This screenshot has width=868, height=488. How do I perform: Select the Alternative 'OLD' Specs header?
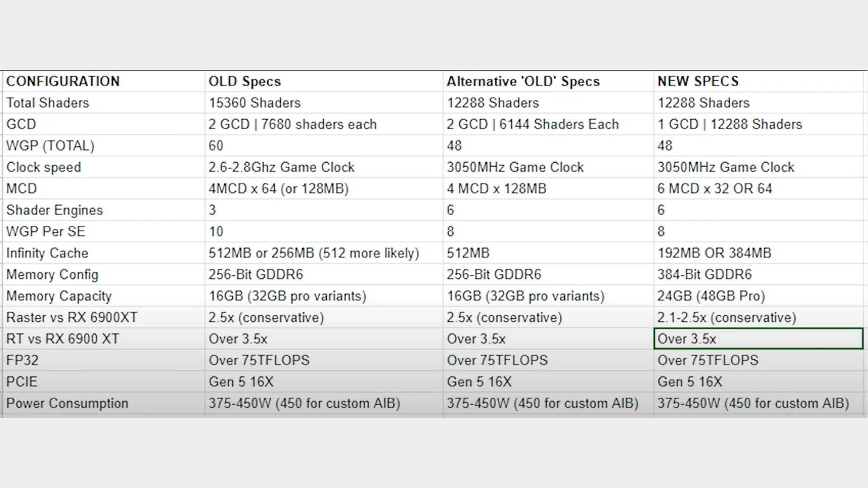(548, 81)
